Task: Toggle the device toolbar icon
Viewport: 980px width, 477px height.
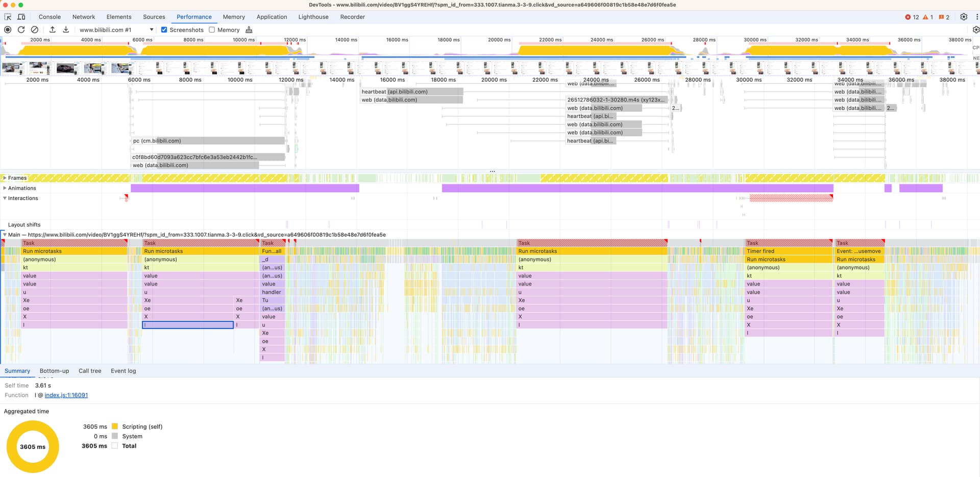Action: click(21, 17)
